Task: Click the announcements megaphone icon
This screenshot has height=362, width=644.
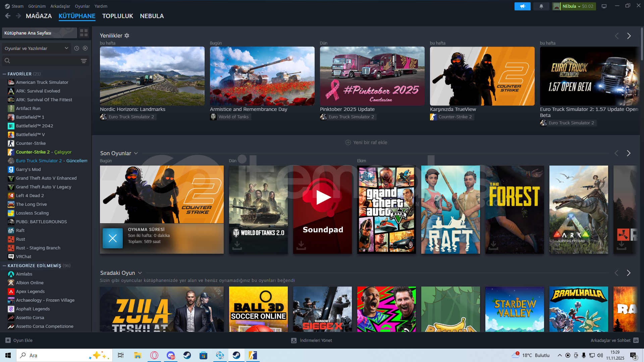Action: [x=522, y=6]
